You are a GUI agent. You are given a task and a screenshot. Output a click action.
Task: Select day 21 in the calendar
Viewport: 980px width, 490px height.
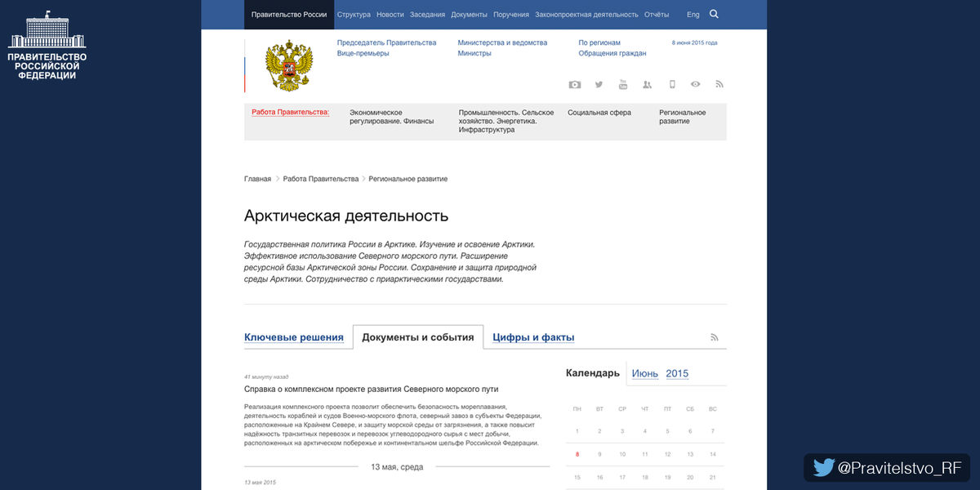(x=713, y=477)
